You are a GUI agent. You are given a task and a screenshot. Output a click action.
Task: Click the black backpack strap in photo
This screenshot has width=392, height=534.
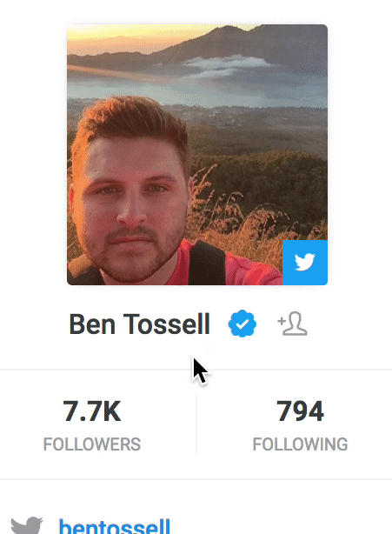(x=207, y=264)
